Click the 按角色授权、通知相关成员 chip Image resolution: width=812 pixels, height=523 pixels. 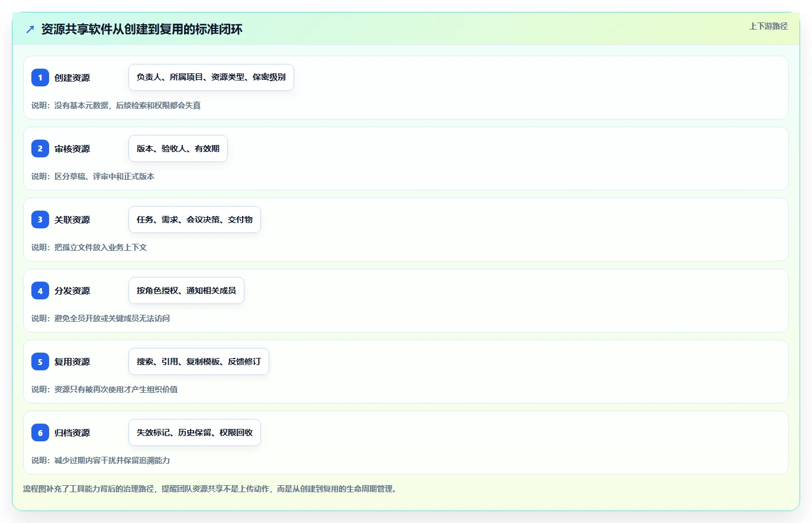click(x=186, y=290)
